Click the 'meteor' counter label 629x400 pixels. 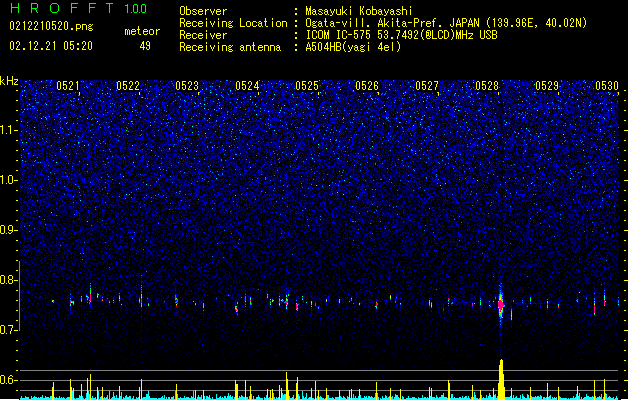(142, 31)
